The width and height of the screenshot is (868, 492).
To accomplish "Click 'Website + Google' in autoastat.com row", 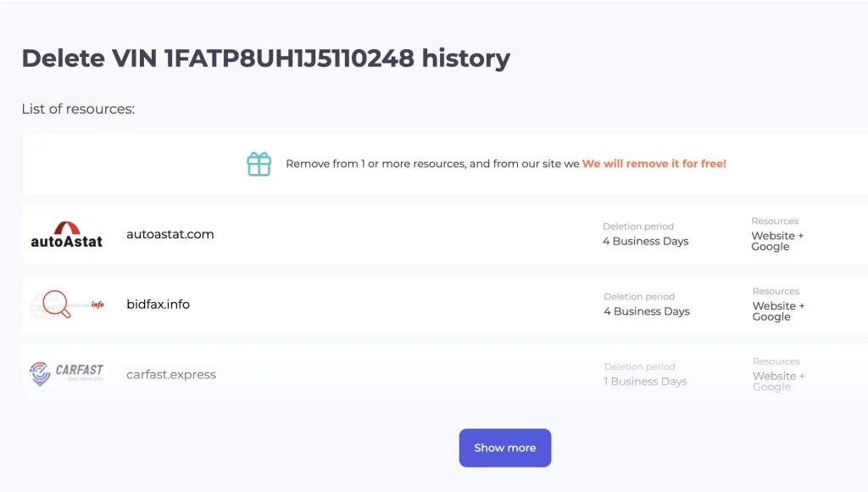I will click(x=777, y=242).
